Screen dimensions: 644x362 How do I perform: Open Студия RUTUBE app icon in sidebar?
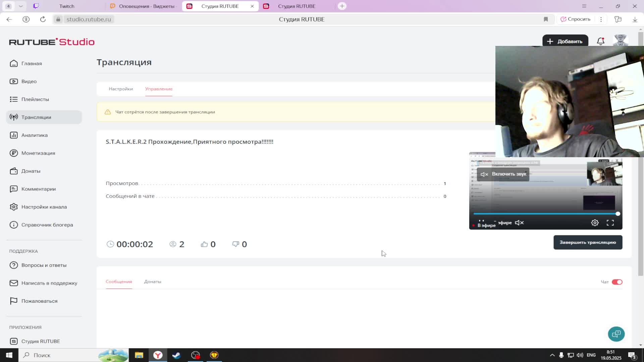(14, 341)
